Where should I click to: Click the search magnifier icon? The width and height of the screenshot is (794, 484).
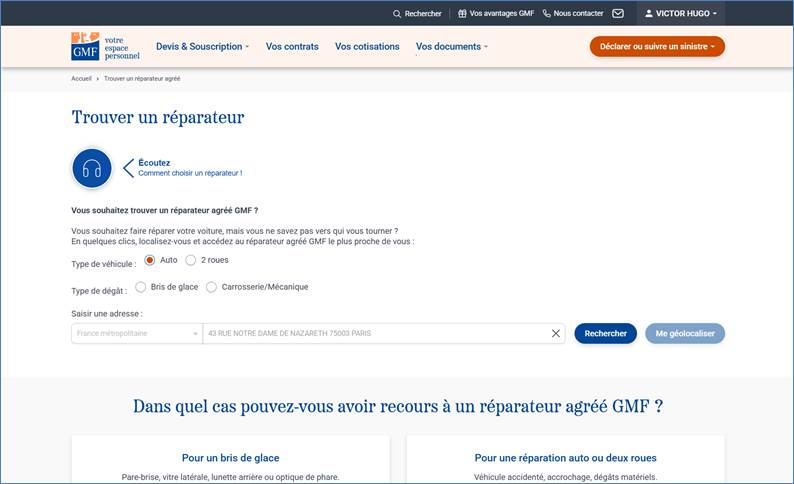(x=398, y=14)
